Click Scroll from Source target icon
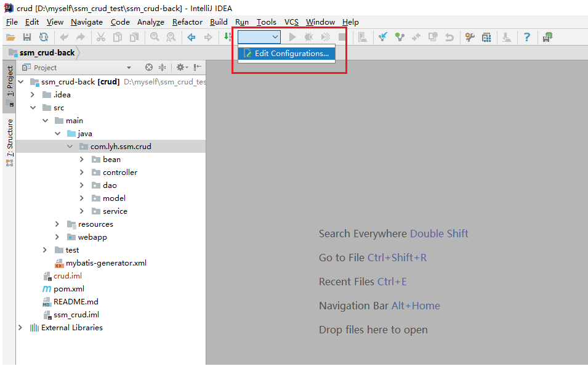 point(149,68)
